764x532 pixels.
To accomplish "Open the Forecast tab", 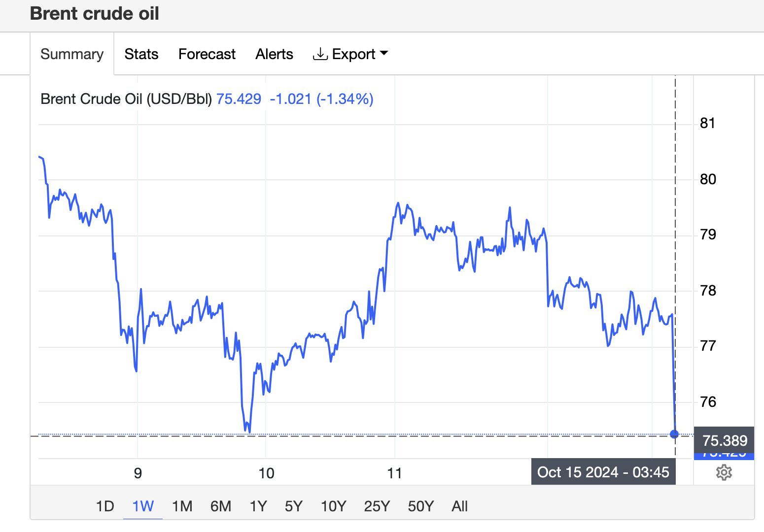I will click(x=207, y=54).
